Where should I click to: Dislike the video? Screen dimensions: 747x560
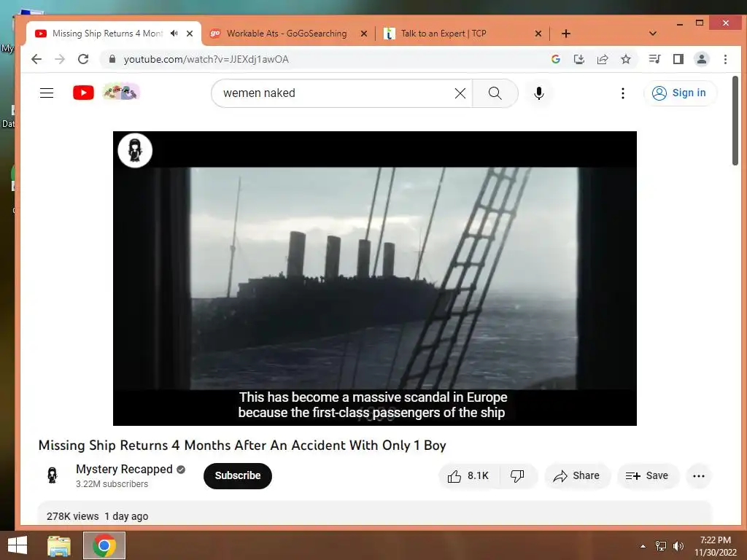click(x=518, y=475)
